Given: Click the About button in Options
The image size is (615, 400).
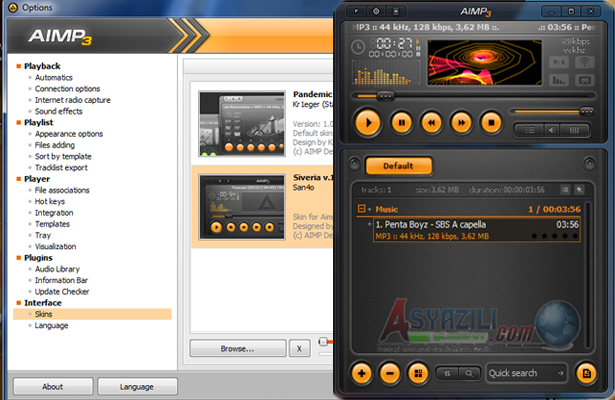Looking at the screenshot, I should point(53,387).
